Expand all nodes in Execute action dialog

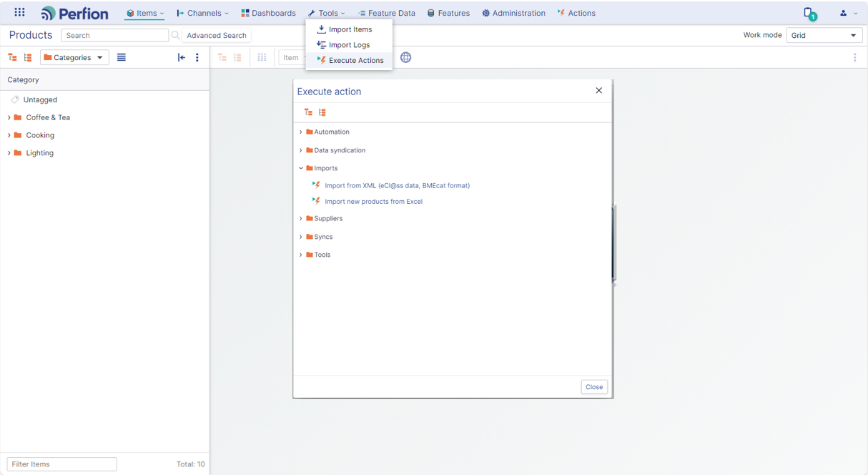pyautogui.click(x=308, y=112)
